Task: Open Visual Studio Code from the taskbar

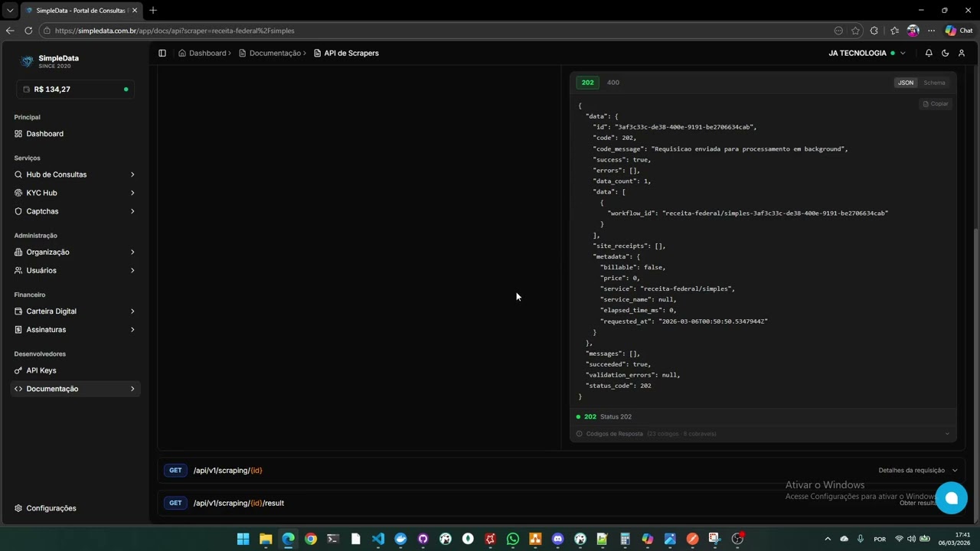Action: coord(378,539)
